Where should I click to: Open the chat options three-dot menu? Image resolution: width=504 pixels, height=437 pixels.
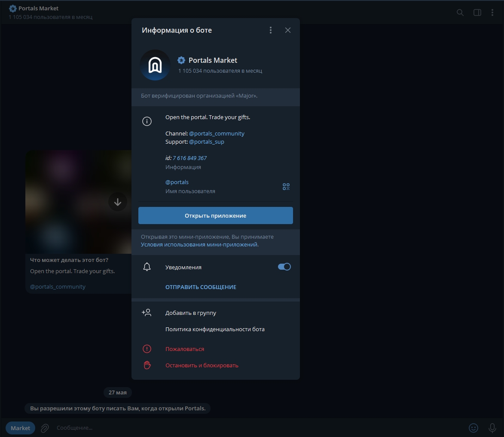[x=492, y=12]
